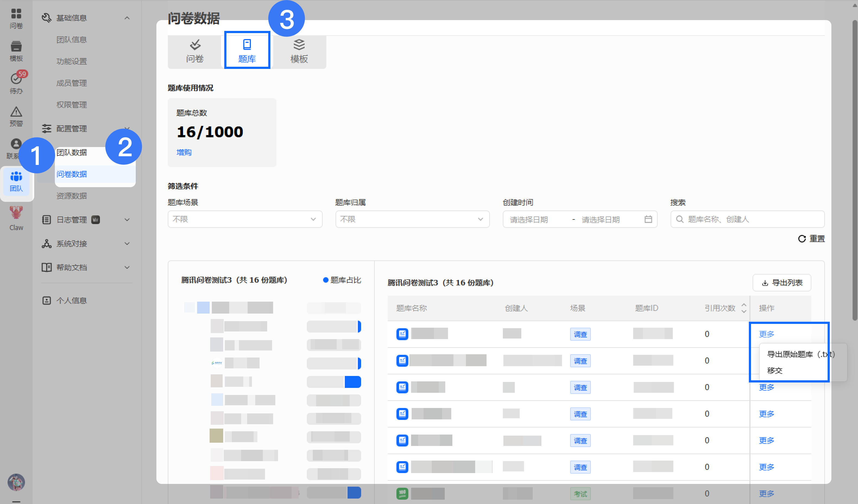
Task: Click the 导出列表 button
Action: [x=782, y=283]
